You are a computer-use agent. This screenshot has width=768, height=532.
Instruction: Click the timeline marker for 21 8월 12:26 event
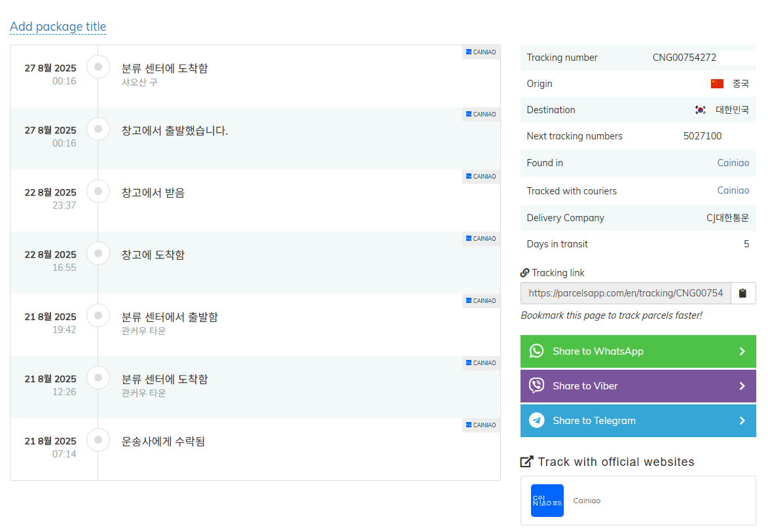(98, 378)
